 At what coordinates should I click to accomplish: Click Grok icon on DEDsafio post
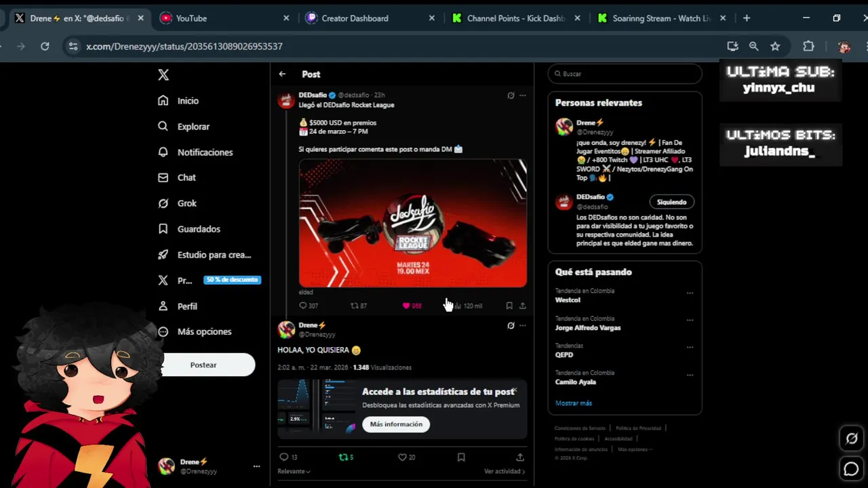pyautogui.click(x=511, y=96)
